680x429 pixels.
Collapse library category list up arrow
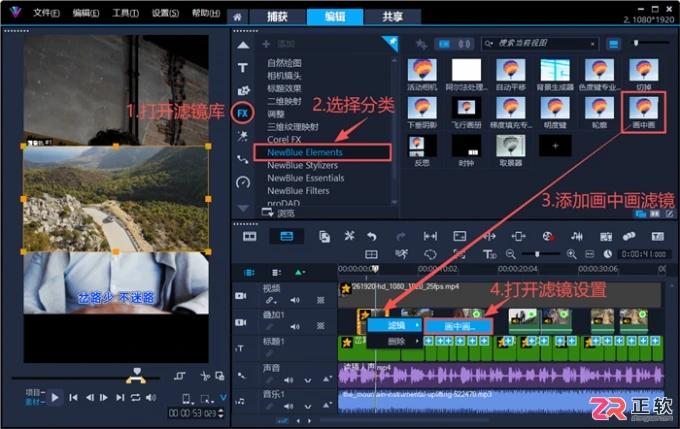pos(243,45)
